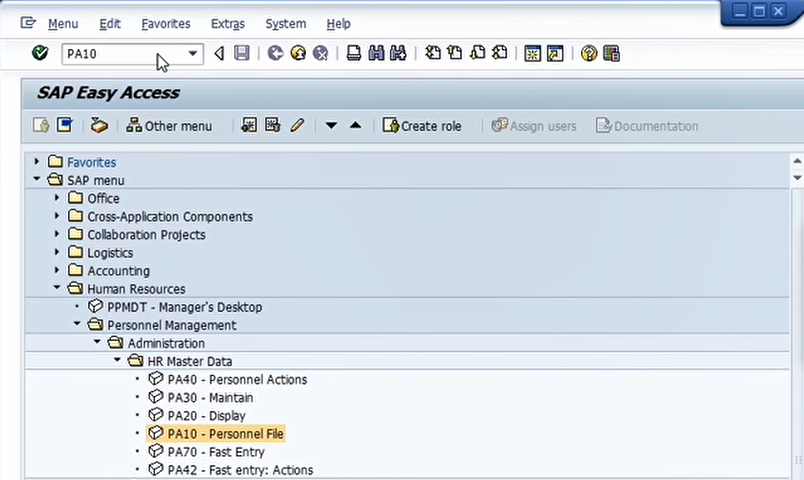The image size is (804, 480).
Task: Click the SAP Business Workplace icon
Action: [99, 125]
